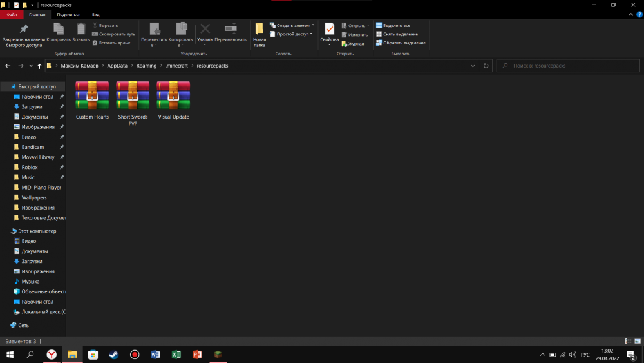Select Этот компьютер in sidebar
644x363 pixels.
pos(33,231)
